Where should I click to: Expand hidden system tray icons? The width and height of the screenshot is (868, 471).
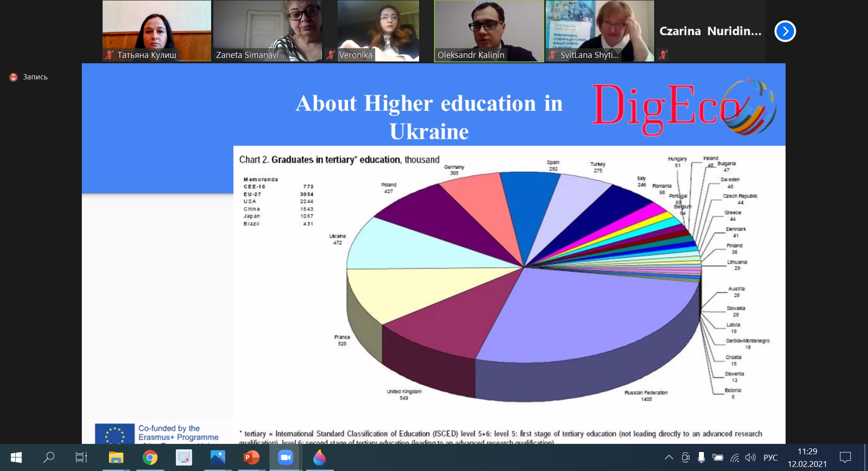click(x=669, y=457)
